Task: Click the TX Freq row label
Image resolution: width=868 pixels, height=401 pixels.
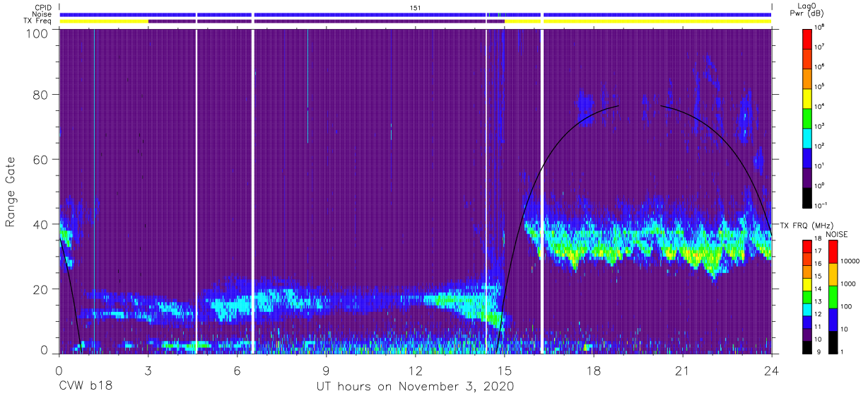Action: tap(38, 21)
